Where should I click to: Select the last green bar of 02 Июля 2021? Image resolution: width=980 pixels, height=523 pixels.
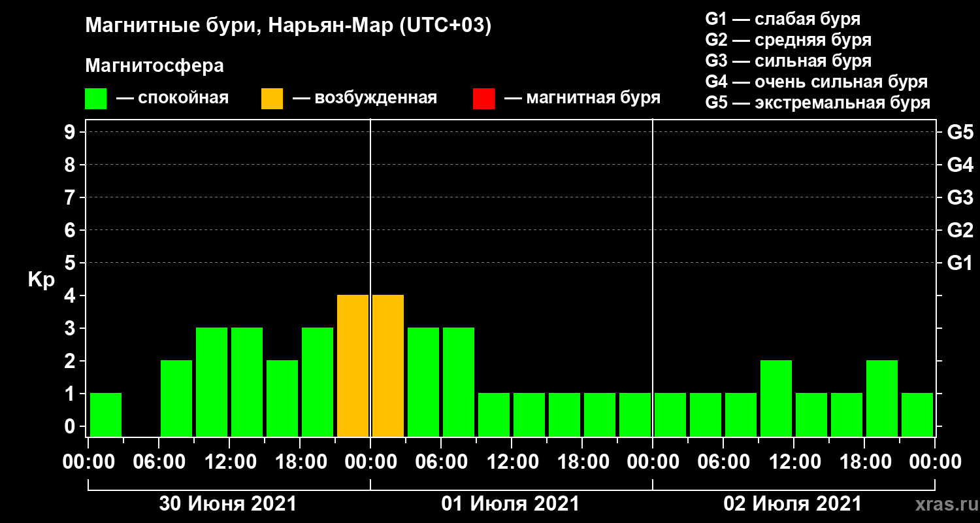click(917, 414)
